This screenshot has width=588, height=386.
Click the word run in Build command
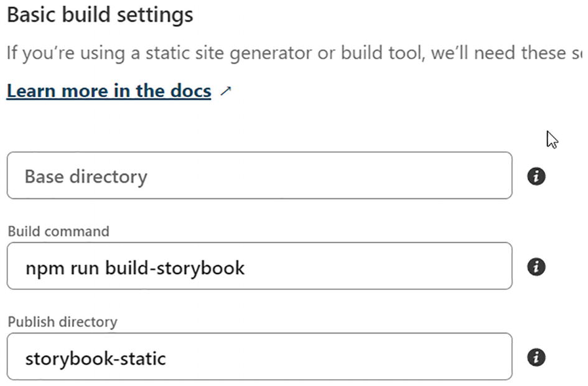click(85, 268)
